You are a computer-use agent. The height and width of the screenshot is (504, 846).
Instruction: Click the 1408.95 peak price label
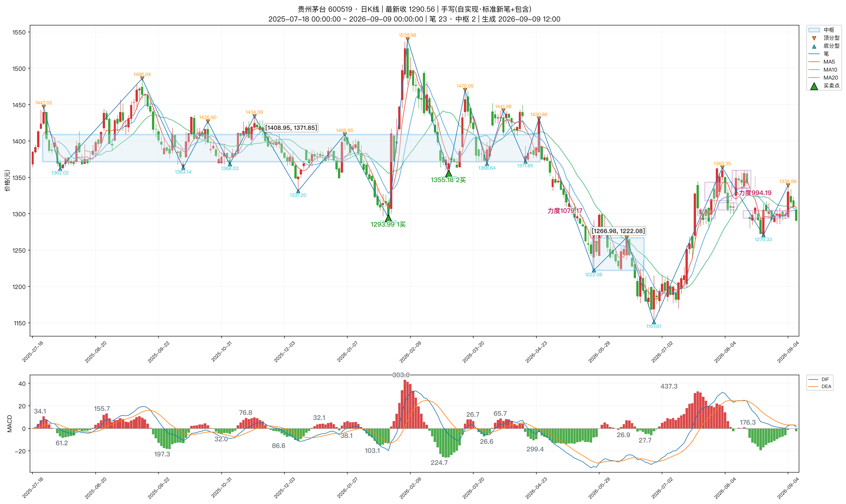point(345,130)
